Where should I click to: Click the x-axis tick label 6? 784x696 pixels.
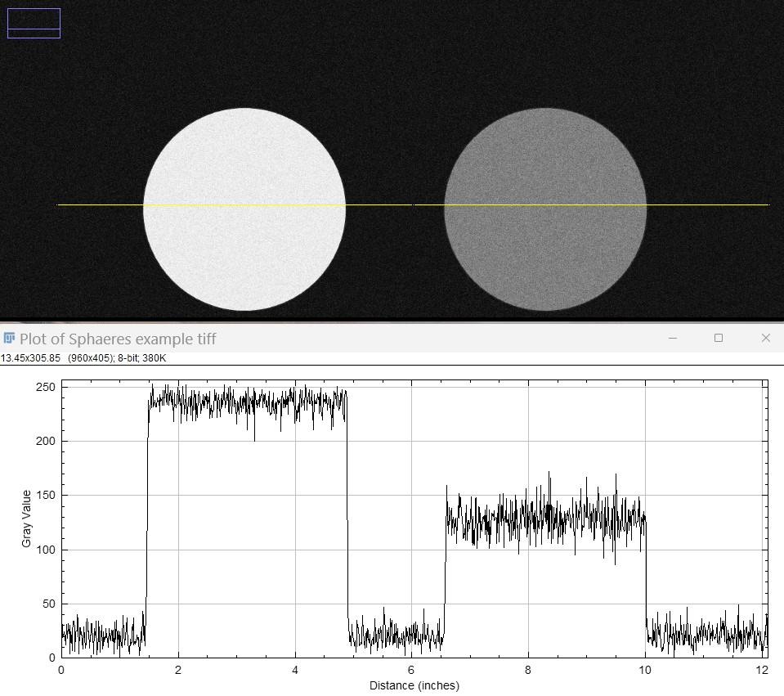[411, 670]
